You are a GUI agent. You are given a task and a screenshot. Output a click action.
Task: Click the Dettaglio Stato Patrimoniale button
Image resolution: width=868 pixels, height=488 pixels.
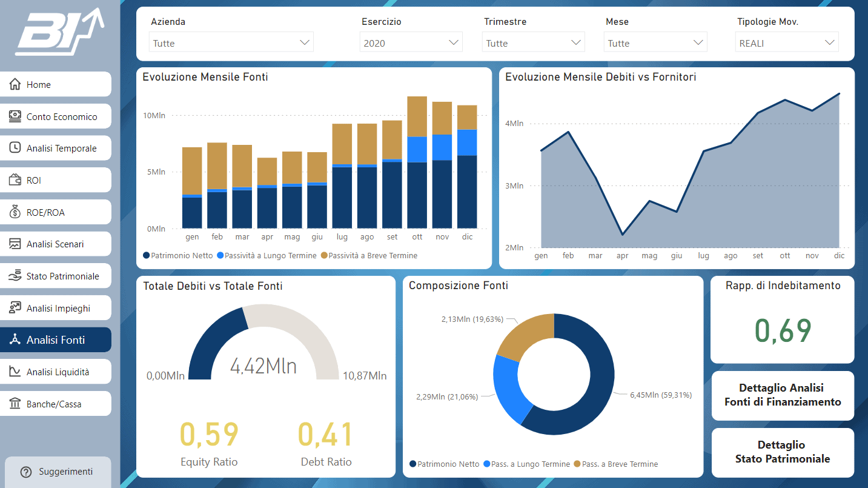(783, 452)
